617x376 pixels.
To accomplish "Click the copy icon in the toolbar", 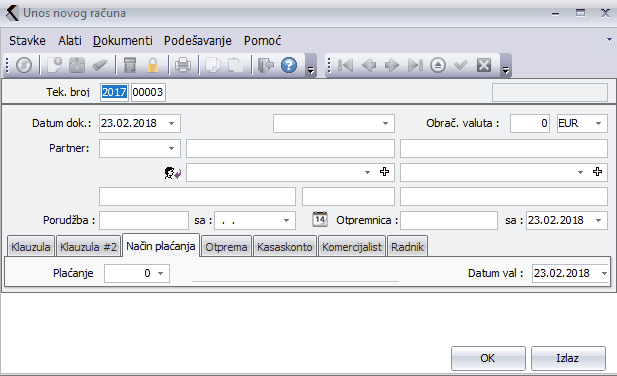I will click(x=213, y=65).
